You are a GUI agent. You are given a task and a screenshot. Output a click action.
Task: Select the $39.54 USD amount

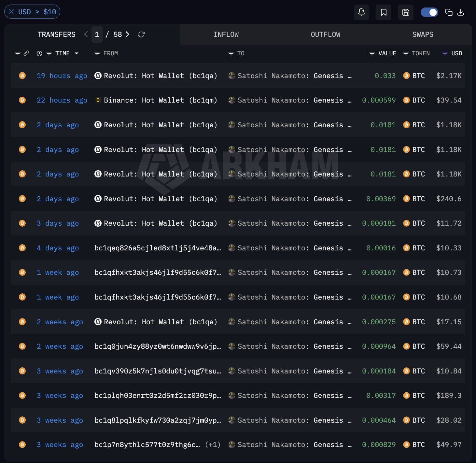(x=449, y=100)
